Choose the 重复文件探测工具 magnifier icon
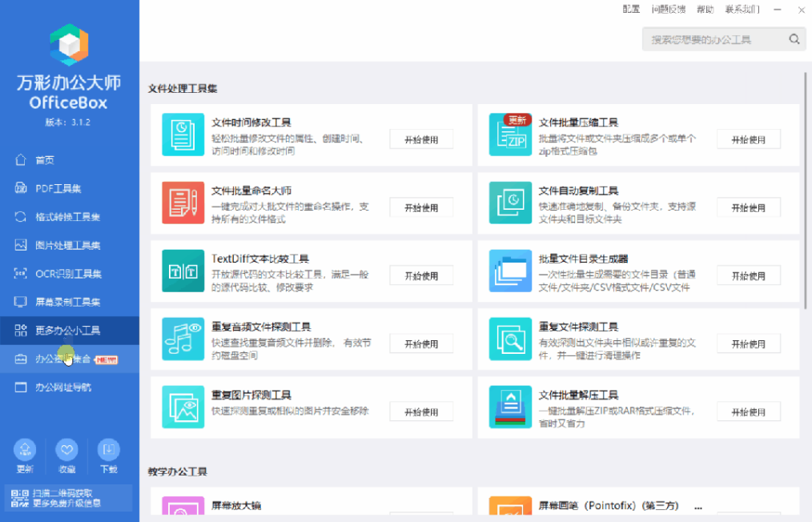 (510, 339)
